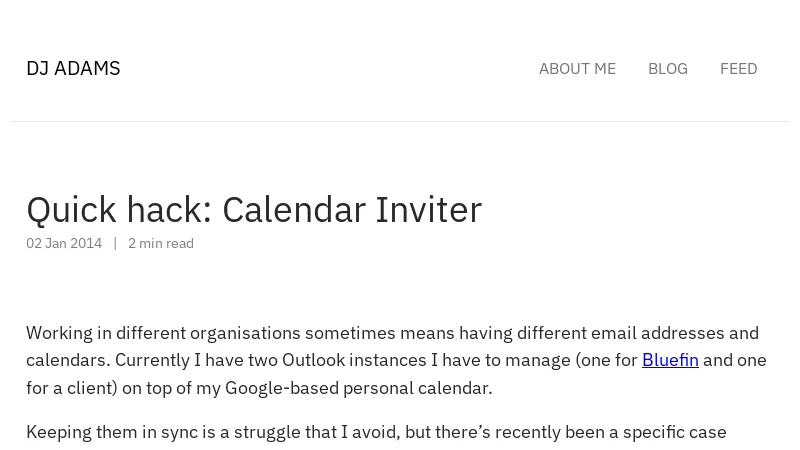The width and height of the screenshot is (800, 450).
Task: Click the word Calendar in the title
Action: (x=294, y=210)
